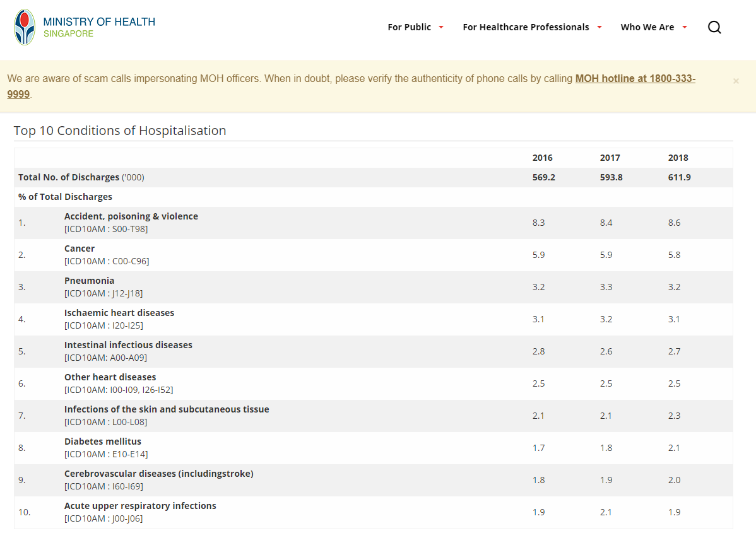The image size is (756, 538).
Task: Select the ICD10AM : J12-J18 code
Action: click(103, 293)
